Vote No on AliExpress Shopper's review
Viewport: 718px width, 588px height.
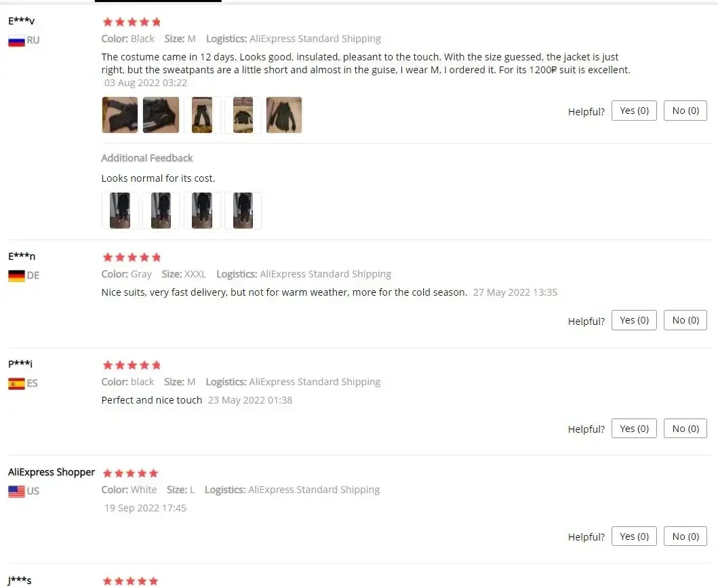pos(685,536)
